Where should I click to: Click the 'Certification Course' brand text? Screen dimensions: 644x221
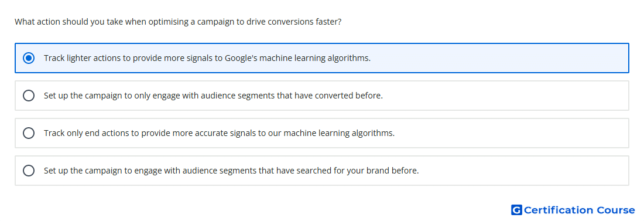(579, 210)
